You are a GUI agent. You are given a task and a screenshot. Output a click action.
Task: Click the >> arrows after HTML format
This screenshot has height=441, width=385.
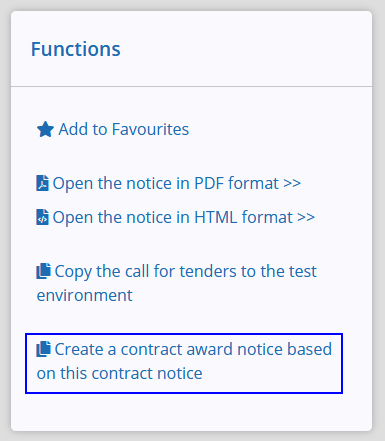click(x=306, y=218)
